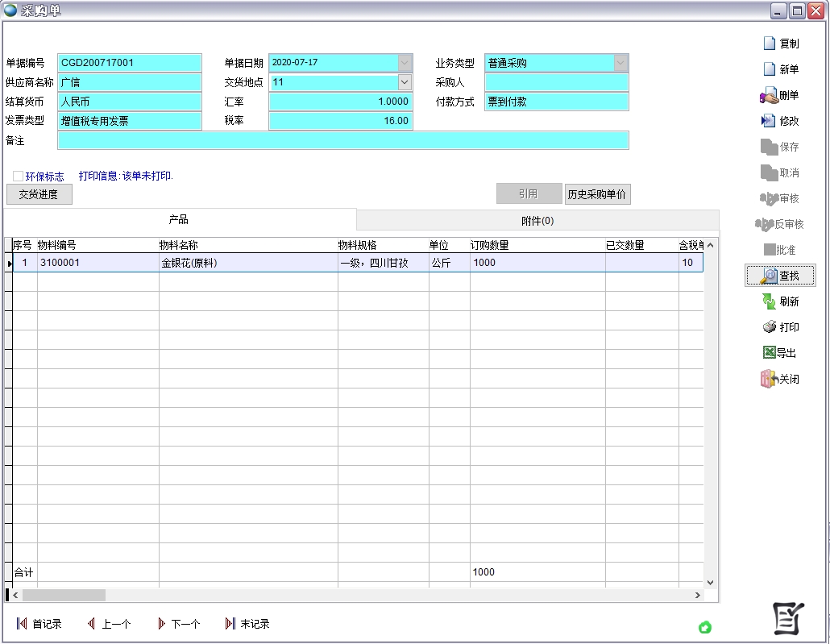The width and height of the screenshot is (830, 644).
Task: Click the 备注 remarks input field
Action: point(342,140)
